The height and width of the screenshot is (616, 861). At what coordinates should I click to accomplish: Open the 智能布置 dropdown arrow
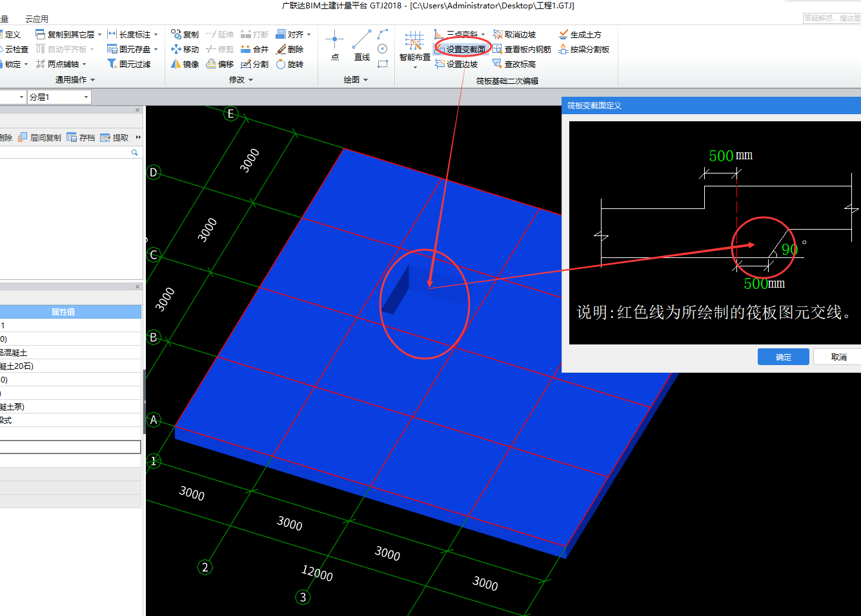[x=415, y=67]
